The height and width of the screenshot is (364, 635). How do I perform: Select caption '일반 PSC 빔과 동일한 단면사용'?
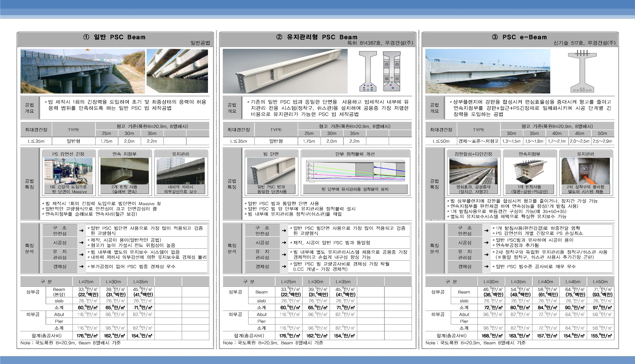coord(272,189)
